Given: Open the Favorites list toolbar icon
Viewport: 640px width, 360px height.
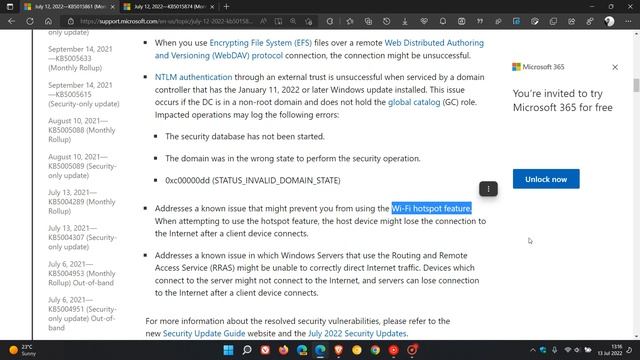Looking at the screenshot, I should tap(350, 21).
